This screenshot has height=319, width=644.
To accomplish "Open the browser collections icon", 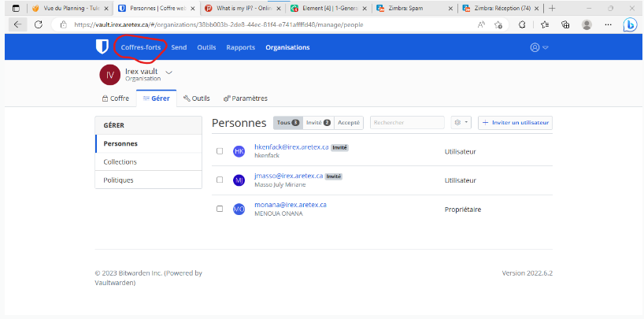I will [x=565, y=24].
